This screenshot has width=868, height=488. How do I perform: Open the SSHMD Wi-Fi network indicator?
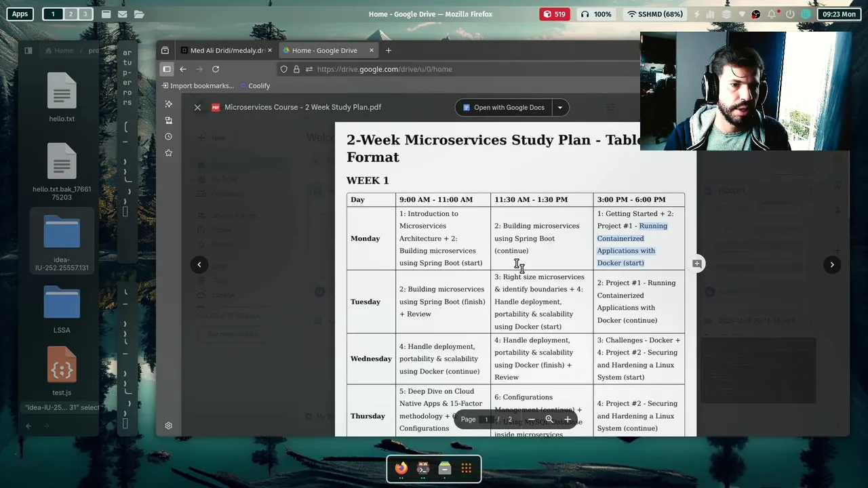click(x=655, y=14)
